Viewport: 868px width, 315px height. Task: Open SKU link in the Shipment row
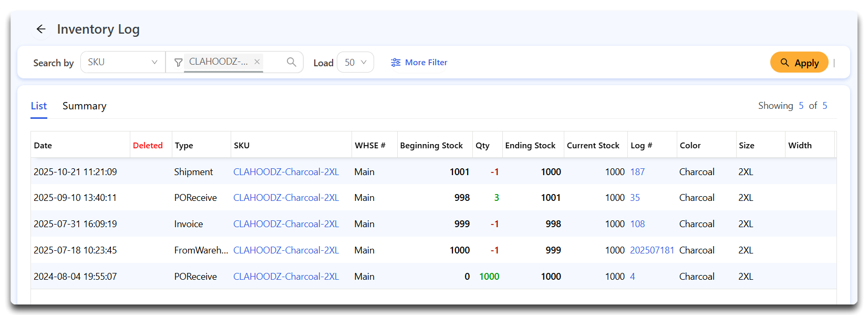click(286, 172)
